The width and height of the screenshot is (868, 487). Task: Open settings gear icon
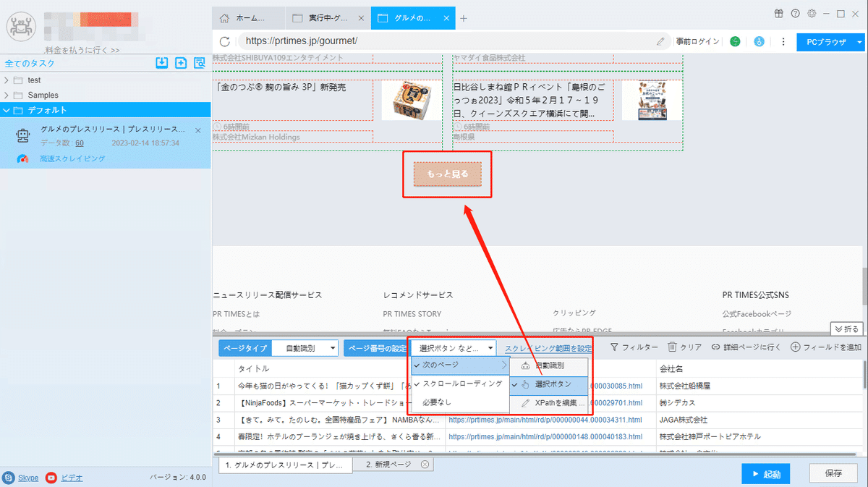812,13
